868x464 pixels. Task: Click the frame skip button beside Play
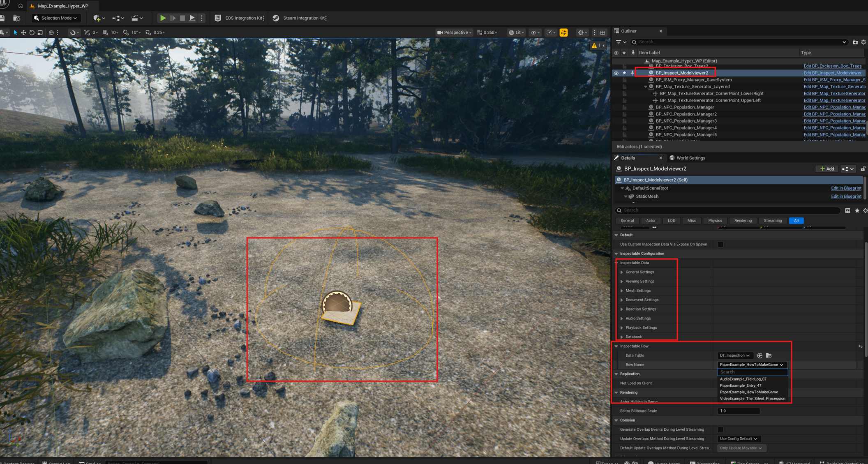click(173, 18)
